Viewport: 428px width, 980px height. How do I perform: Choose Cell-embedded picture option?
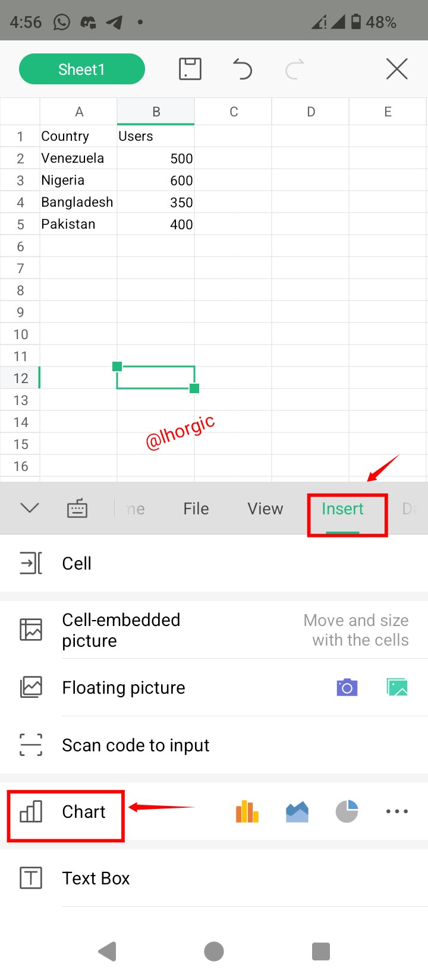coord(214,630)
